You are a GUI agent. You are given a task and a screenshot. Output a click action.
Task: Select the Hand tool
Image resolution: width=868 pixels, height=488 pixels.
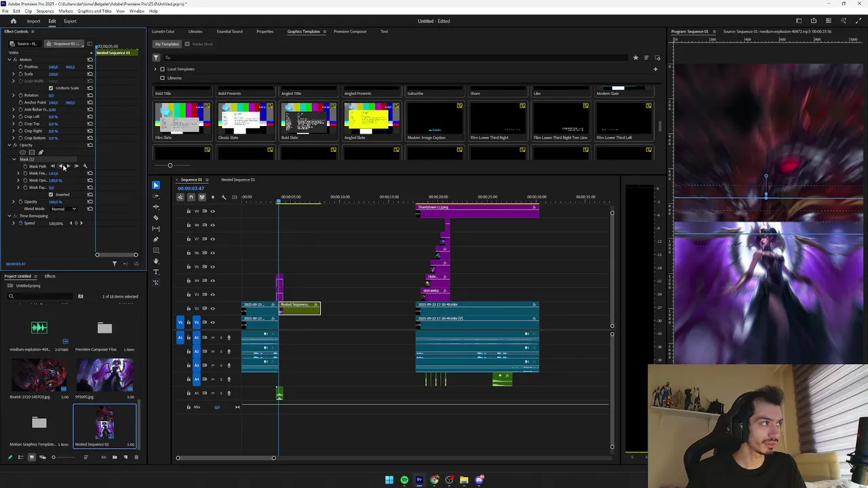156,261
